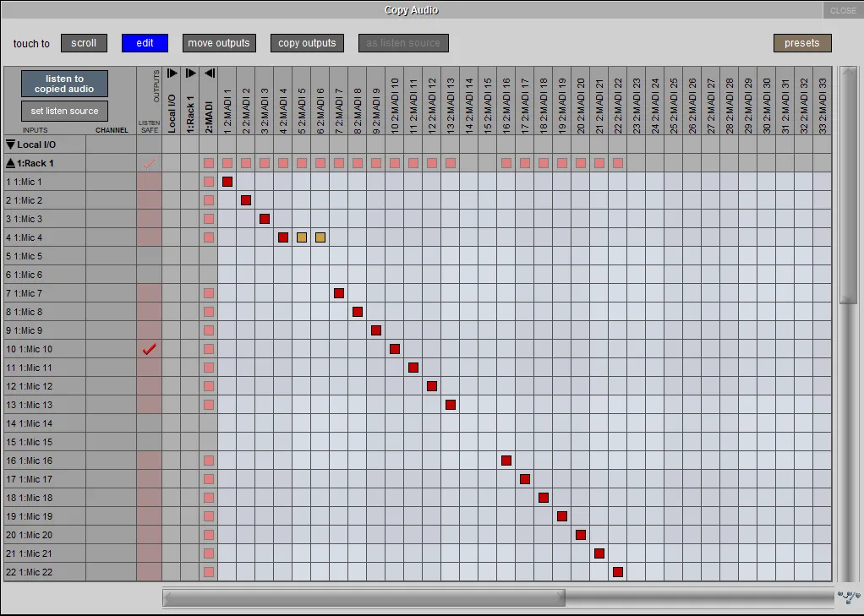Toggle route Mic 18 to MADI 18

coord(544,498)
